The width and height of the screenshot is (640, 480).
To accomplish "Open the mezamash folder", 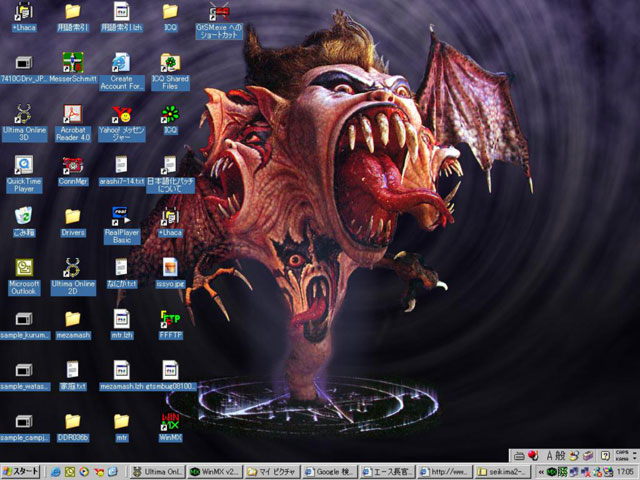I will point(72,319).
